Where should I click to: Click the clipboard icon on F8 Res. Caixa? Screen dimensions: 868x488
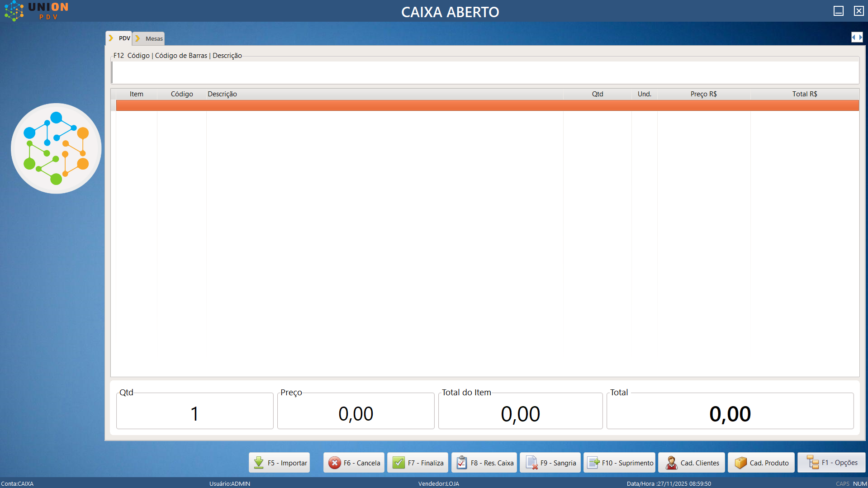tap(461, 463)
